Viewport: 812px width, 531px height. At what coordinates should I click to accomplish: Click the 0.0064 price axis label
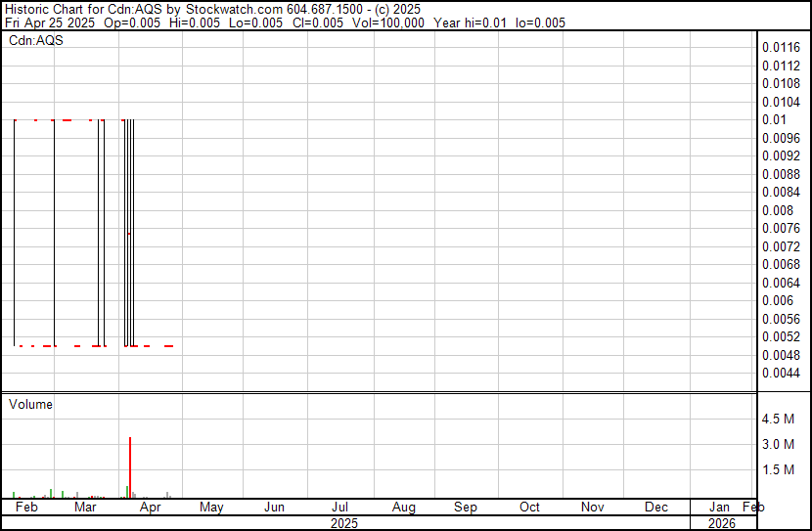(x=781, y=283)
